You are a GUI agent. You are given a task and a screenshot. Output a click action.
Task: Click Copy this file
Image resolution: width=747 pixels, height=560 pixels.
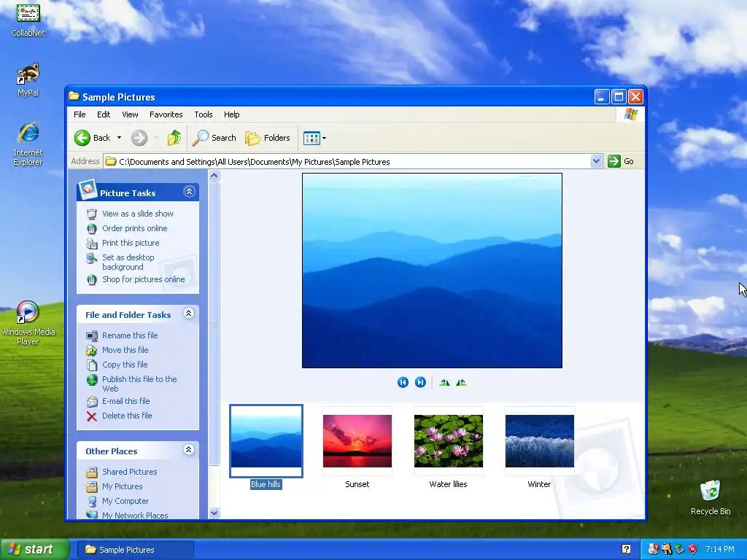coord(125,365)
